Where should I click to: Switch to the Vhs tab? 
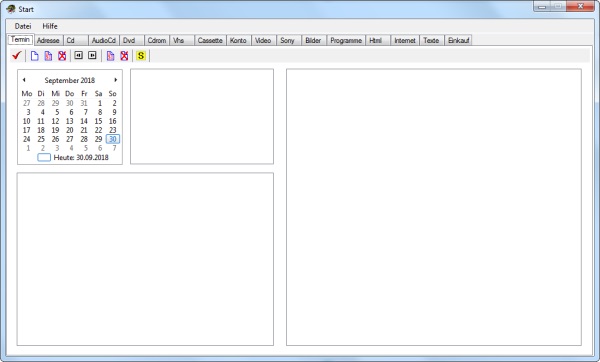tap(182, 40)
